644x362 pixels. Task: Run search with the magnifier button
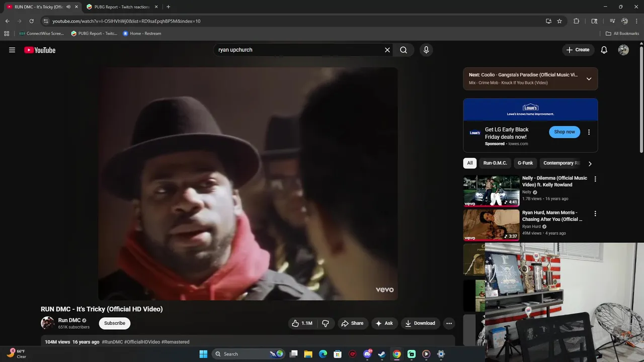(x=404, y=50)
